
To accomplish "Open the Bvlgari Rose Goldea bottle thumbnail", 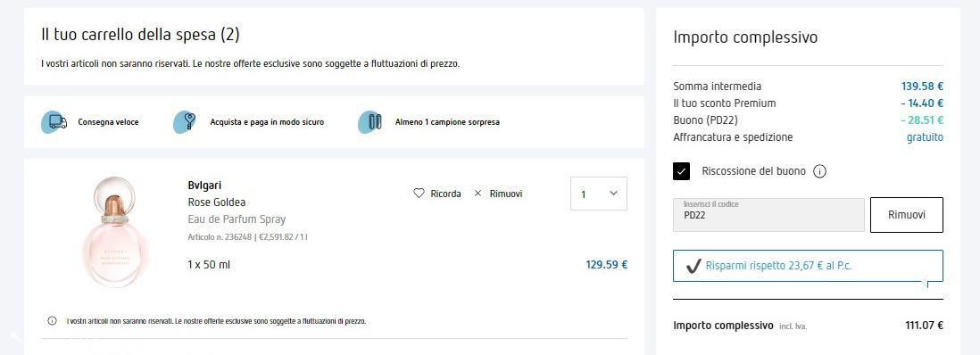I will click(115, 232).
